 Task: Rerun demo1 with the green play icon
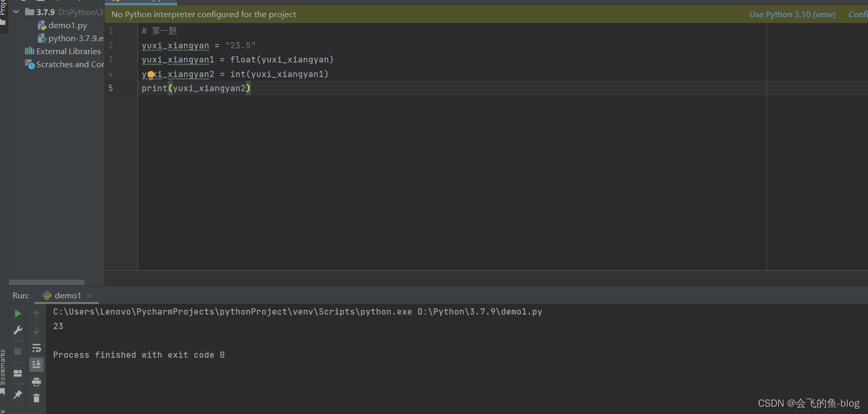coord(18,313)
